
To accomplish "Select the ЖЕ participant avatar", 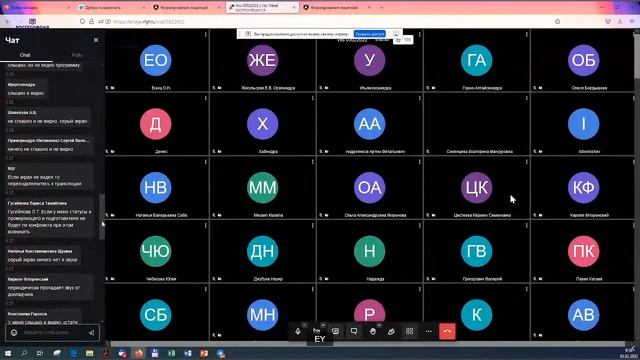I will pos(262,60).
